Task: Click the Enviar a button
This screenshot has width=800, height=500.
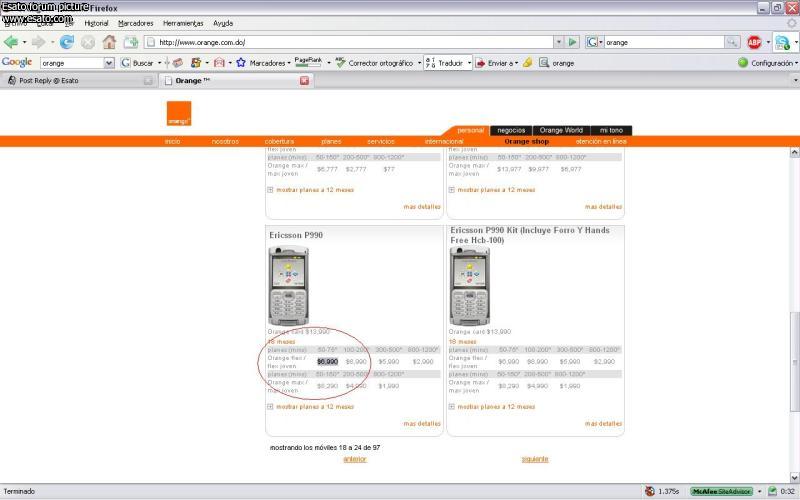Action: [x=494, y=63]
